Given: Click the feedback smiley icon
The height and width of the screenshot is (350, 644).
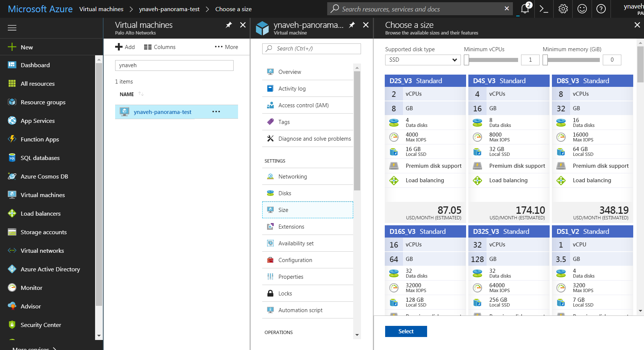Looking at the screenshot, I should click(582, 9).
